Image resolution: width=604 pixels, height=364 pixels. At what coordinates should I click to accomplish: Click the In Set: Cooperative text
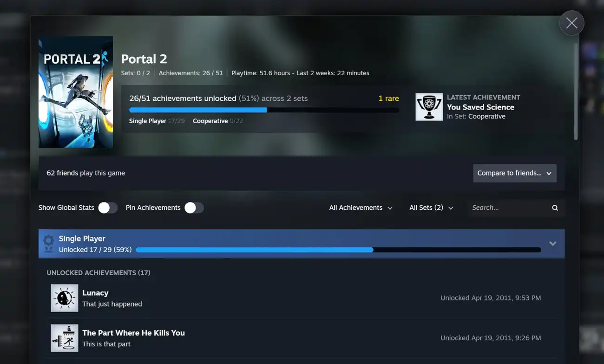[x=476, y=117]
